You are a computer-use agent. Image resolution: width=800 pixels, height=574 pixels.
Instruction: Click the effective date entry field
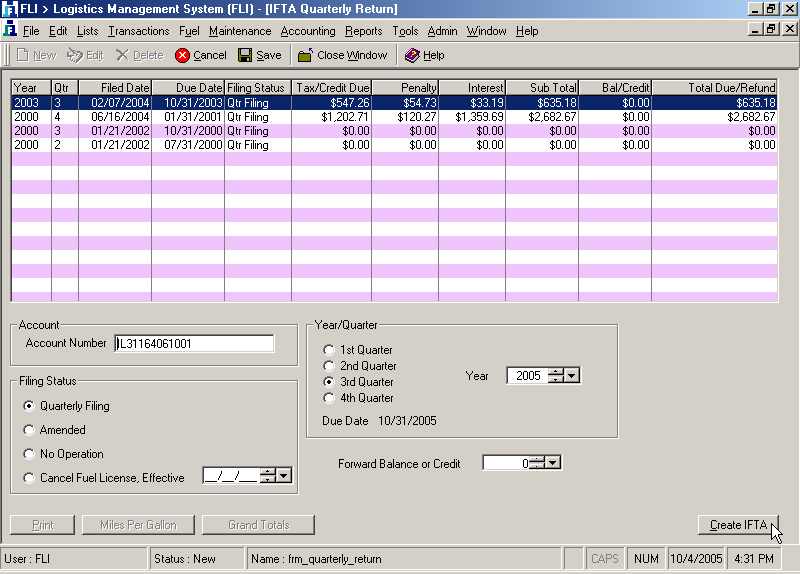(x=231, y=477)
